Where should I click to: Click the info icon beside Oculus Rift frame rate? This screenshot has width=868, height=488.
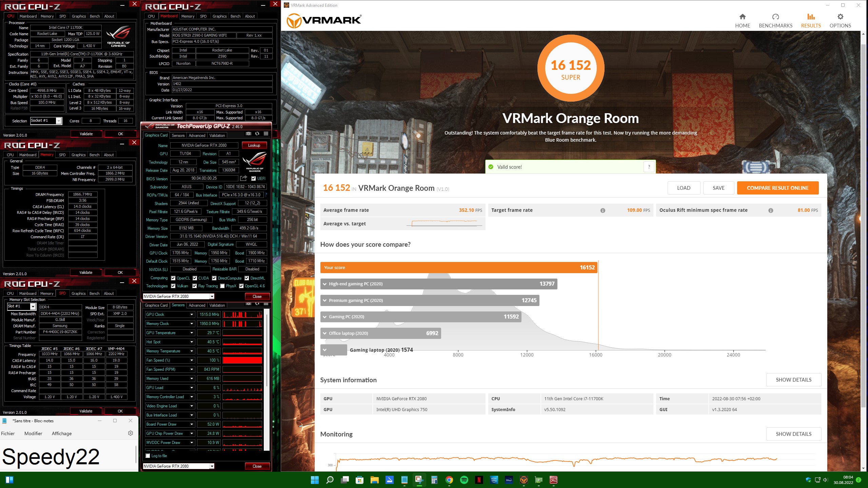[771, 210]
